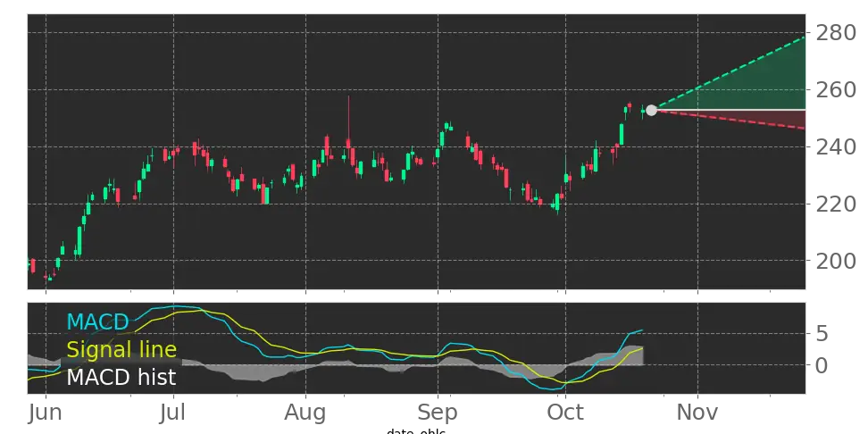Viewport: 868px width, 434px height.
Task: Click the Signal line legend label
Action: coord(121,350)
